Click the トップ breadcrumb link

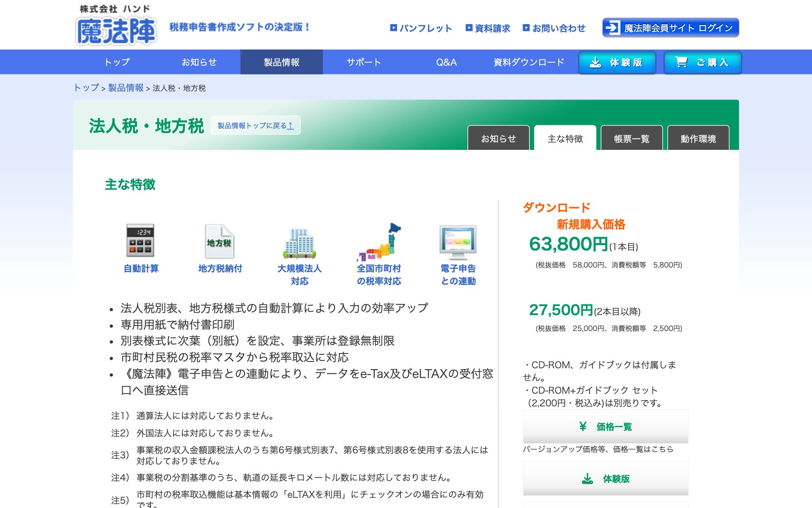click(86, 88)
